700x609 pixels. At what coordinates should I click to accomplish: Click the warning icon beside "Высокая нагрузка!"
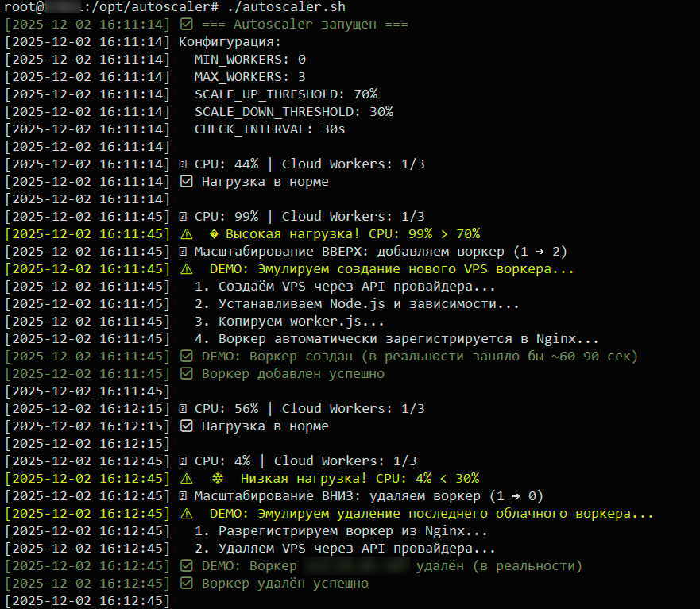[x=187, y=233]
